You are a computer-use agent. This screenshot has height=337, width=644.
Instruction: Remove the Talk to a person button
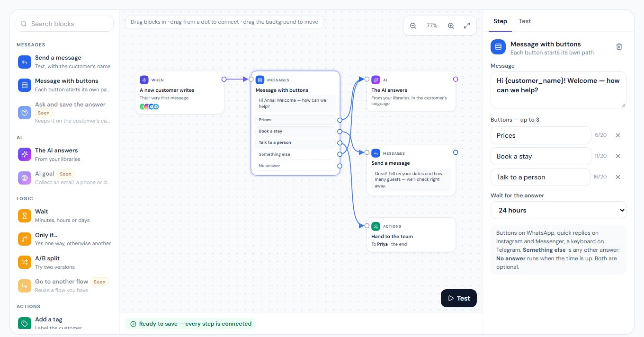[618, 177]
